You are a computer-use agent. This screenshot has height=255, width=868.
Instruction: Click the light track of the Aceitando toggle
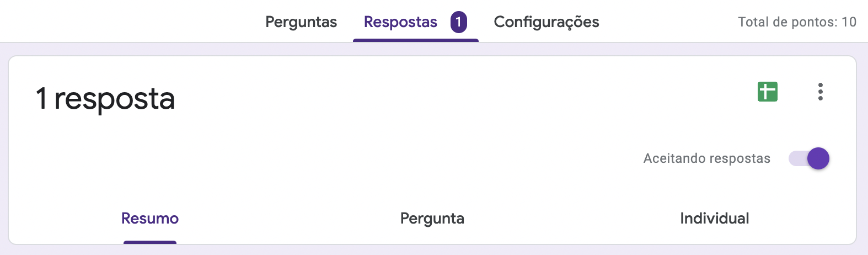796,158
